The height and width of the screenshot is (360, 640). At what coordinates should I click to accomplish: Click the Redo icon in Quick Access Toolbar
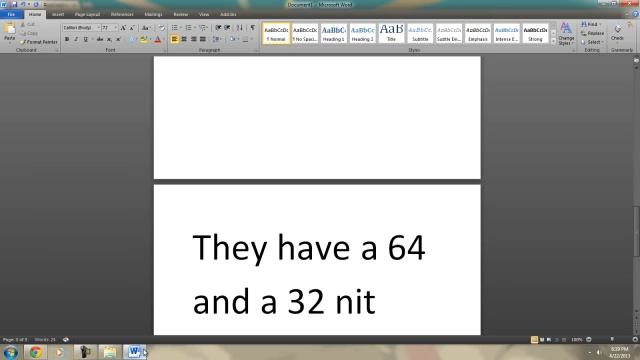[36, 4]
